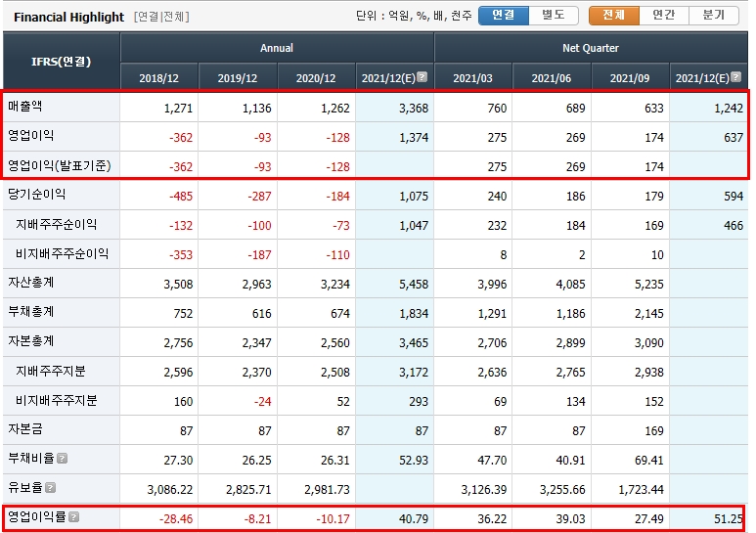The image size is (756, 533).
Task: Click the 2021/03 quarter column header
Action: tap(473, 77)
